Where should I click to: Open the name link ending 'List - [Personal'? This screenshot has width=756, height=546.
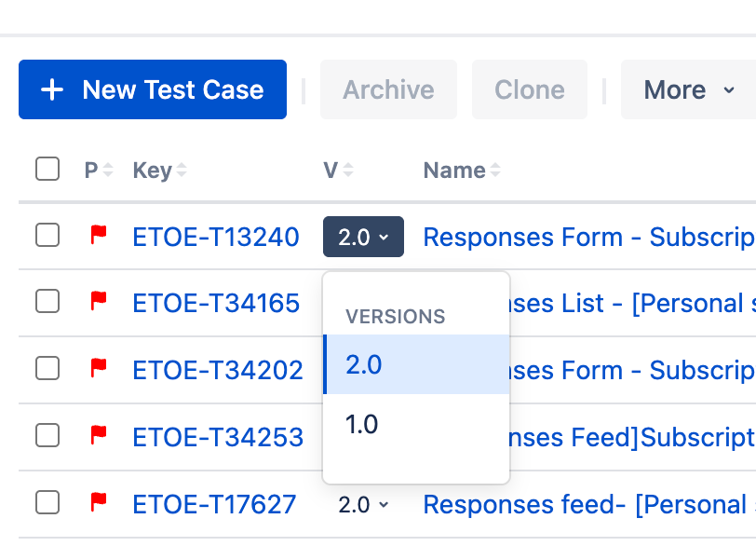click(x=633, y=304)
